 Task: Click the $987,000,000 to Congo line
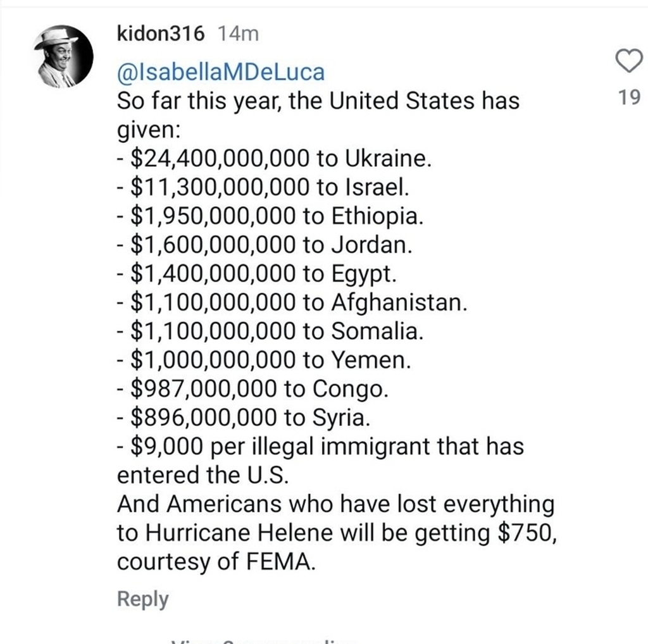click(252, 388)
